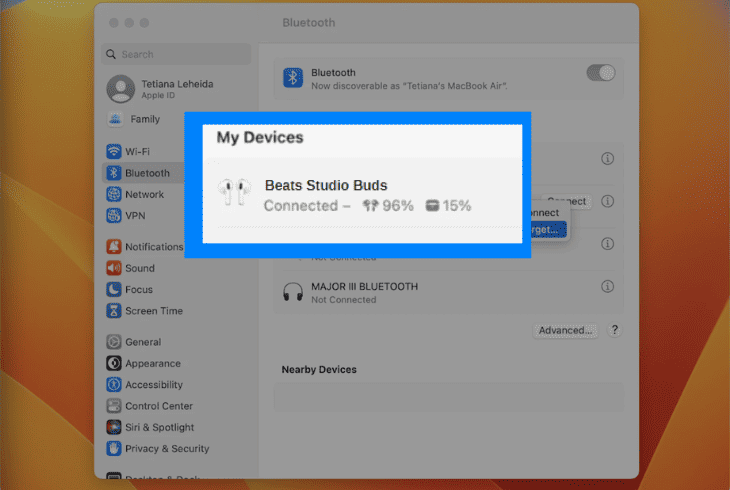Open Siri & Spotlight icon

point(114,427)
